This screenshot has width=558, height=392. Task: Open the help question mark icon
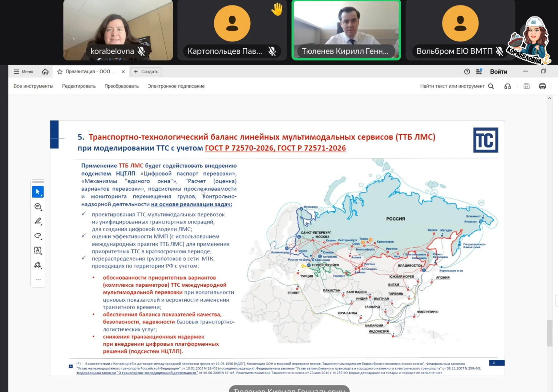point(467,72)
